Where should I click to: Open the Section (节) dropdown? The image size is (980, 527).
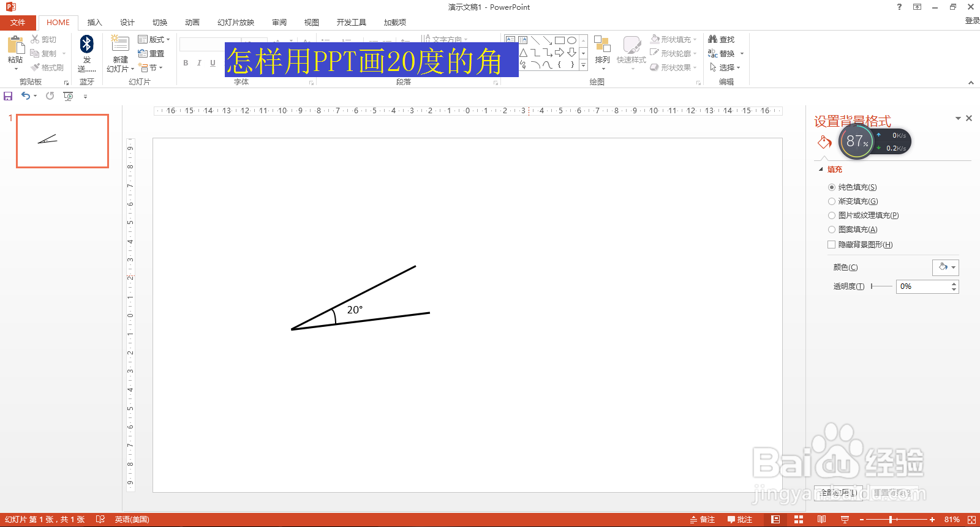click(151, 67)
